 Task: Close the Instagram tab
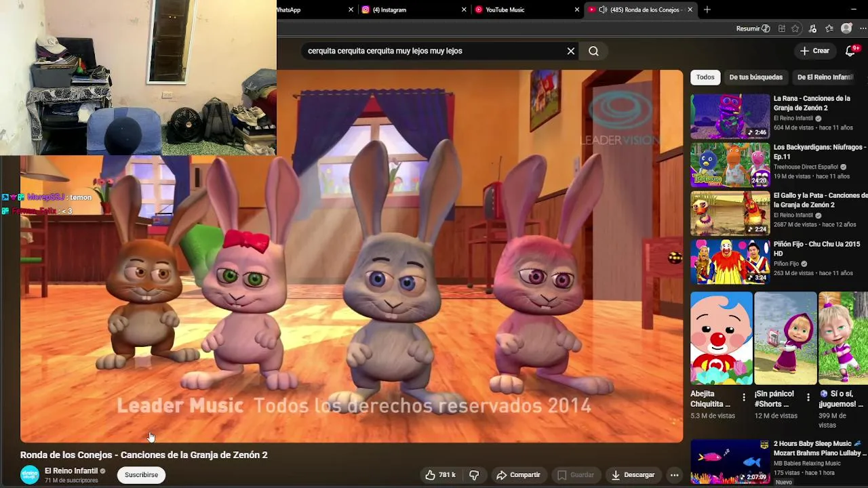coord(464,9)
